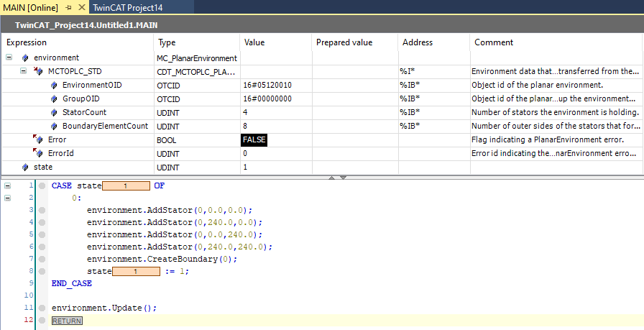
Task: Switch to the TwinCAT Project14 tab
Action: pyautogui.click(x=128, y=7)
